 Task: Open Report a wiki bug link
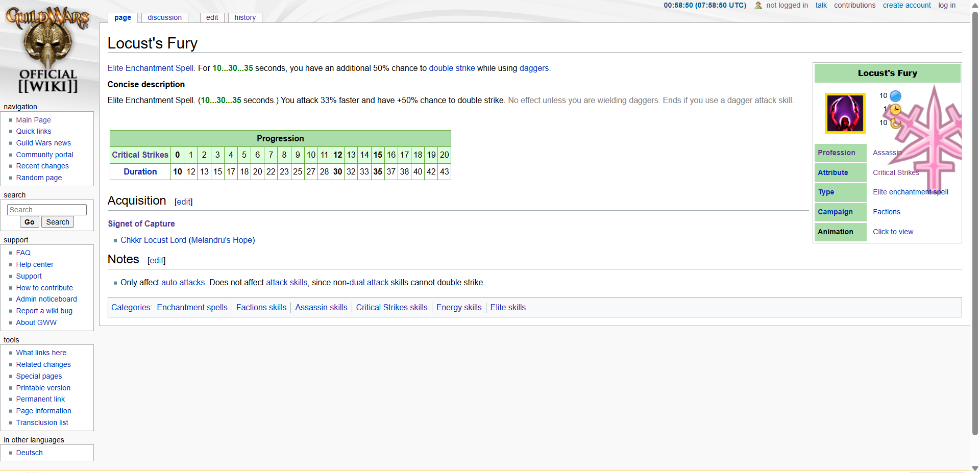[x=44, y=311]
